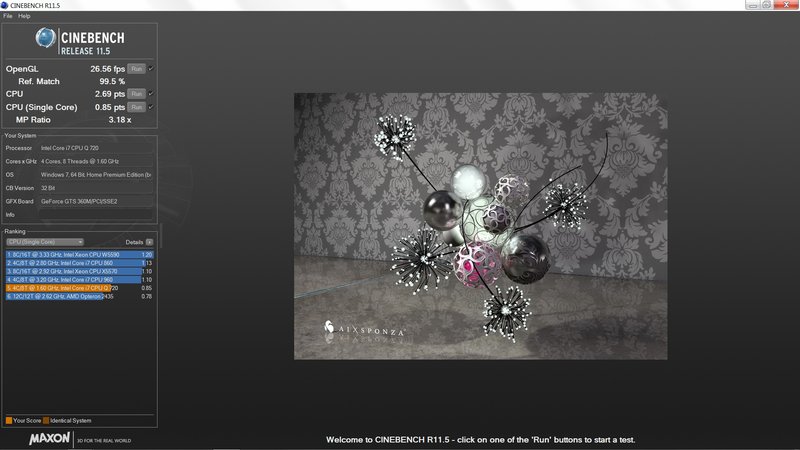Open the File menu

[8, 16]
